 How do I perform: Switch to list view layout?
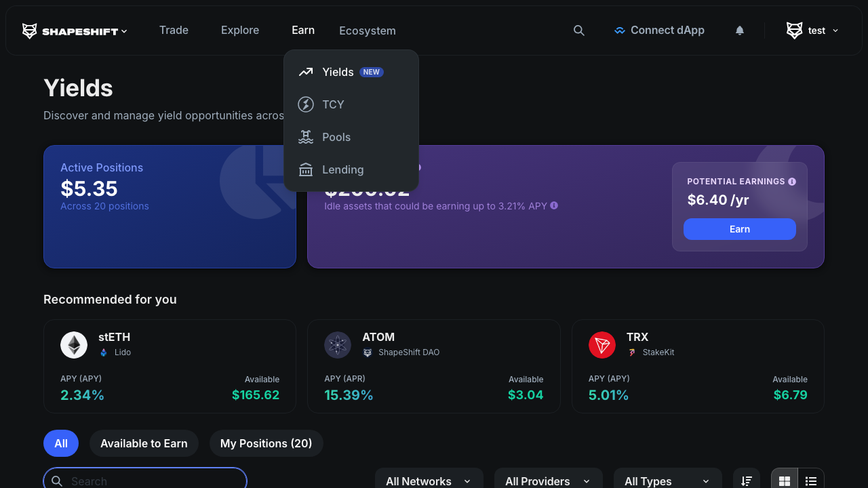pos(811,481)
